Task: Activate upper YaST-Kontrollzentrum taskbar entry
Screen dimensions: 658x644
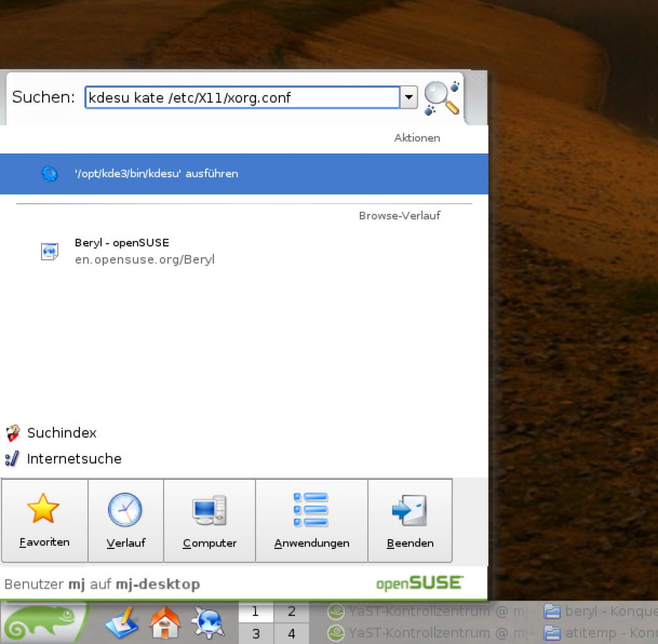Action: 432,612
